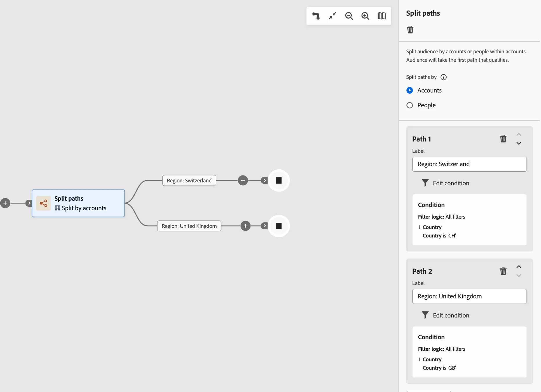
Task: Click the Split by accounts subtitle in node
Action: click(81, 208)
